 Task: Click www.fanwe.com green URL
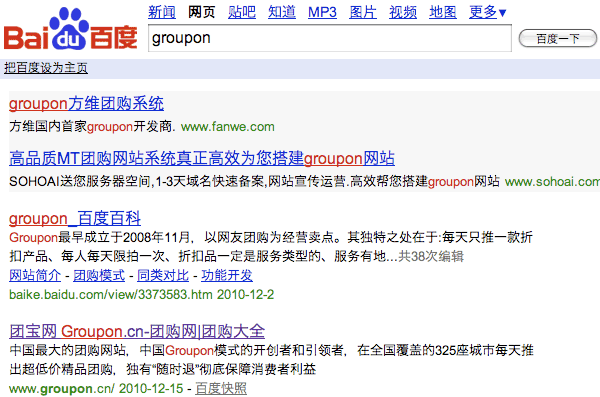point(228,127)
